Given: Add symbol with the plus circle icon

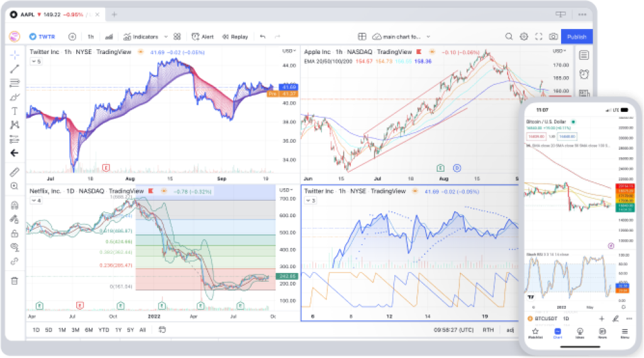Looking at the screenshot, I should 72,36.
